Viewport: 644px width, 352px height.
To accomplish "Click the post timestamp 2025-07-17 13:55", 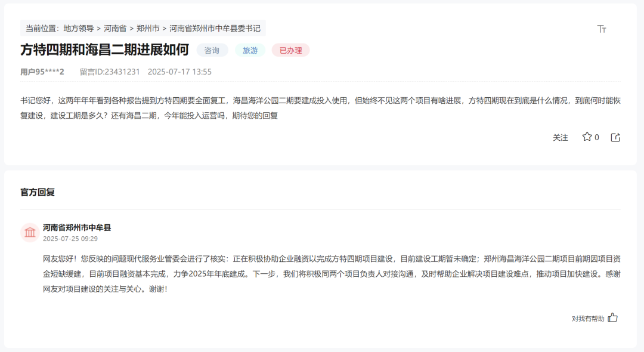I will [179, 72].
